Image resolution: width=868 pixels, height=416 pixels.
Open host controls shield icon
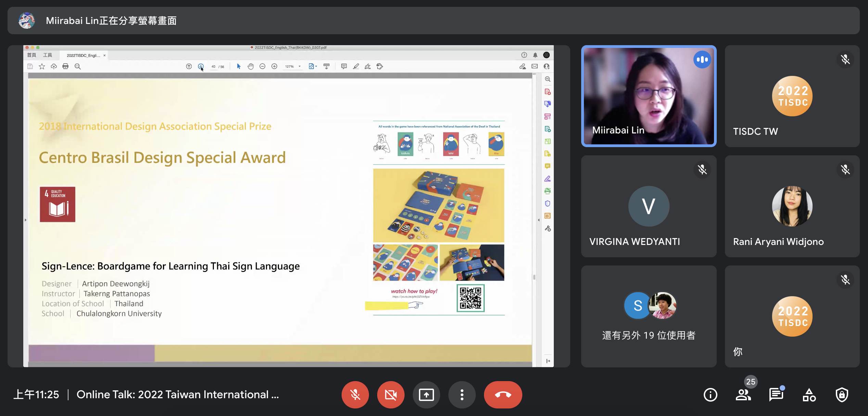pos(842,395)
